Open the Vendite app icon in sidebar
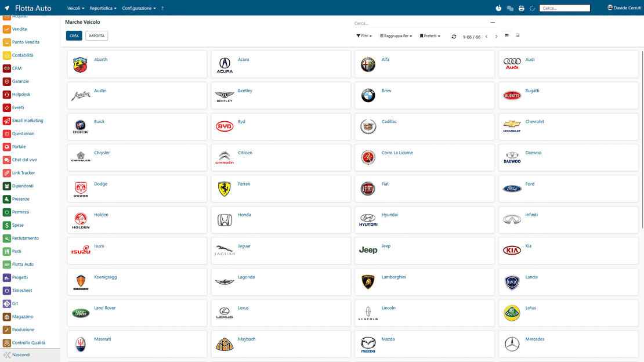 (x=6, y=29)
